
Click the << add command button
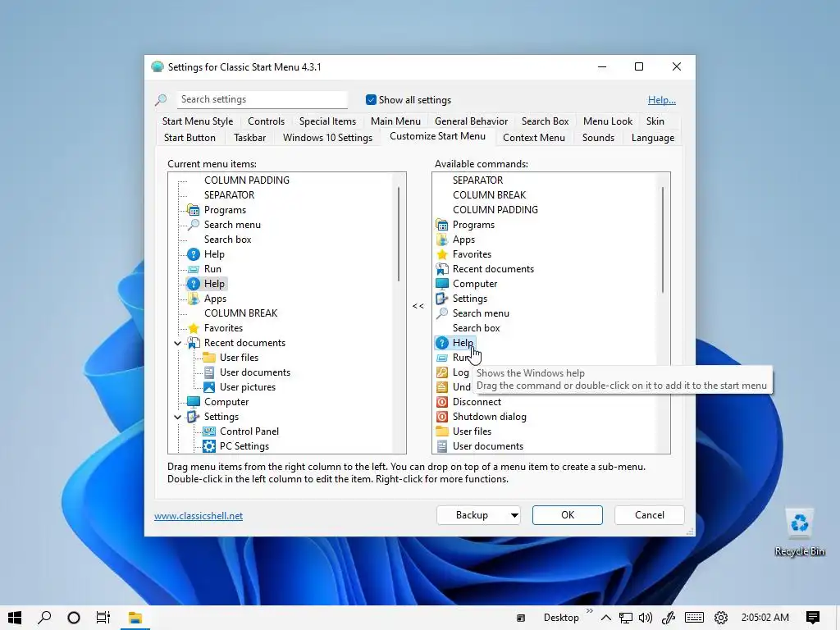coord(418,306)
